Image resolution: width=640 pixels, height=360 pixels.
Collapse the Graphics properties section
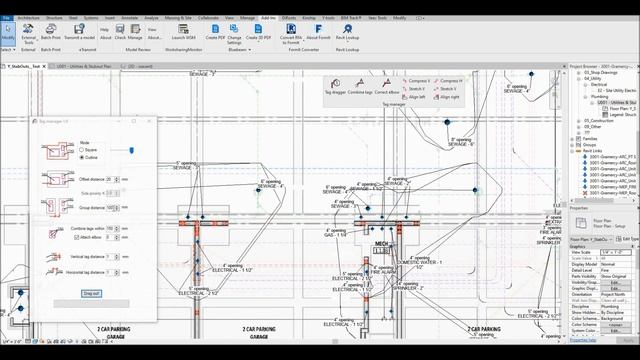point(633,247)
